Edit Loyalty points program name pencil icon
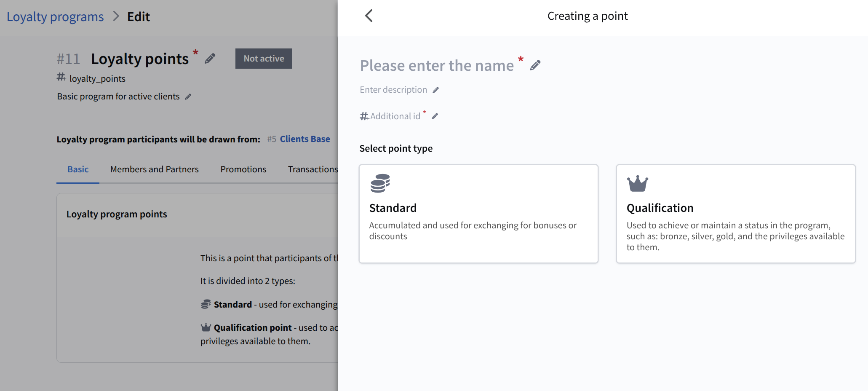The image size is (868, 391). pyautogui.click(x=210, y=59)
